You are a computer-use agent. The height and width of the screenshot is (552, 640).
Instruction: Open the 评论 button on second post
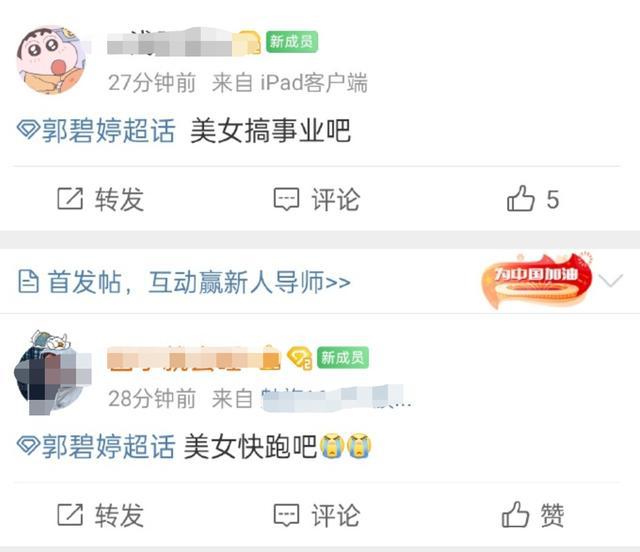[x=317, y=515]
